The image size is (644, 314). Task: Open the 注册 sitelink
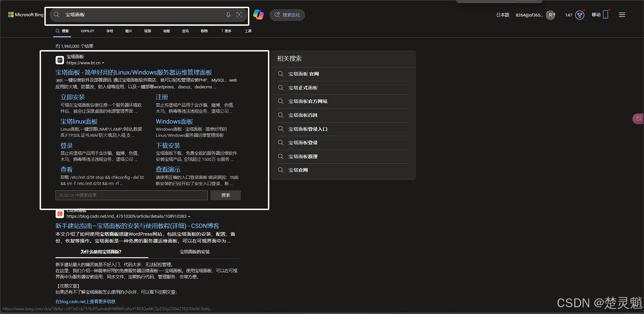pyautogui.click(x=162, y=97)
